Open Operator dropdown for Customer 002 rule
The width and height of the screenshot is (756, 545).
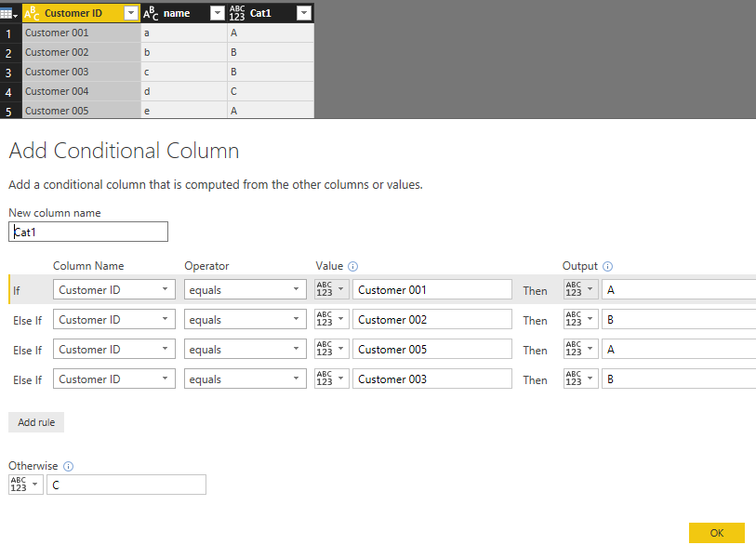(245, 320)
